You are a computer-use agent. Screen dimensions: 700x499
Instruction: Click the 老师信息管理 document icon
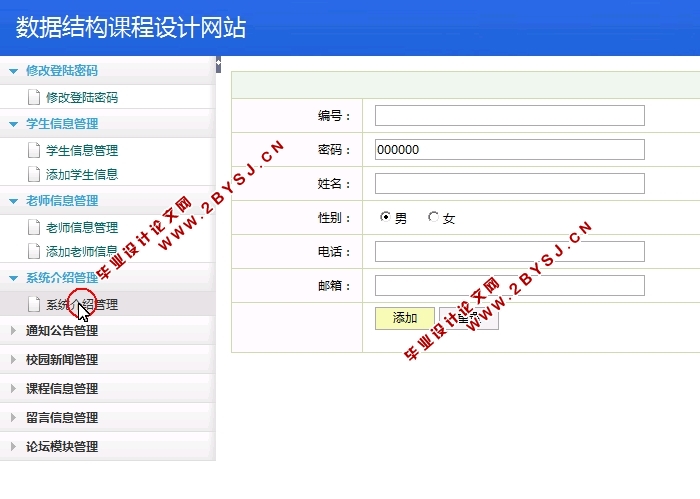click(34, 227)
